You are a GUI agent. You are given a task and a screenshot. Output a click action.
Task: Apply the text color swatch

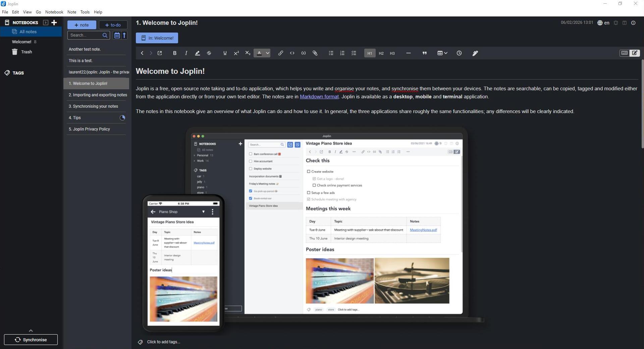coord(259,53)
